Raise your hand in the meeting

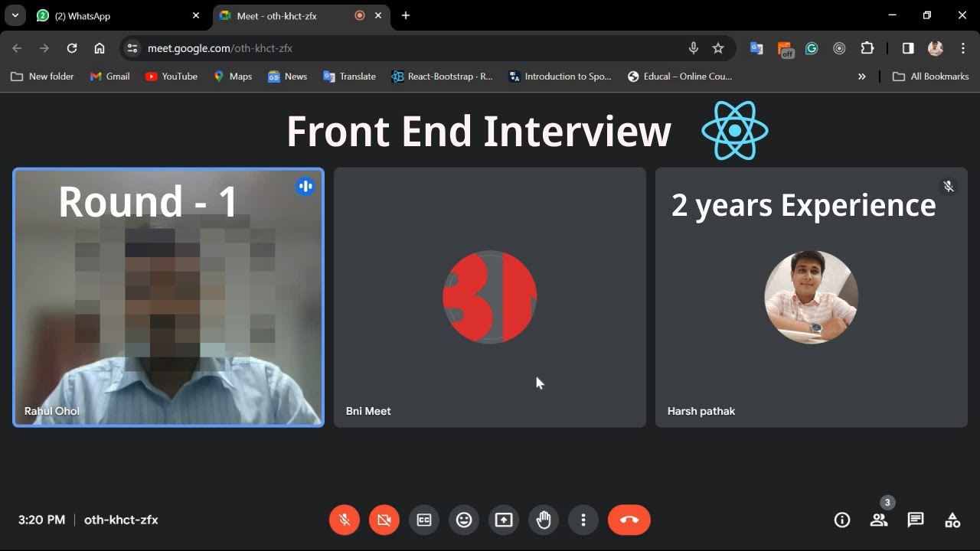pos(544,520)
